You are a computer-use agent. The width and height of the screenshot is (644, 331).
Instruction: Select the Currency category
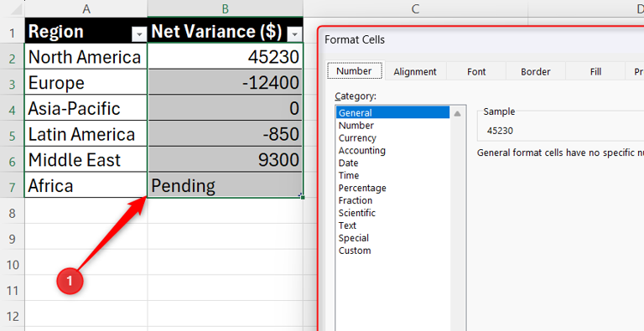coord(392,138)
